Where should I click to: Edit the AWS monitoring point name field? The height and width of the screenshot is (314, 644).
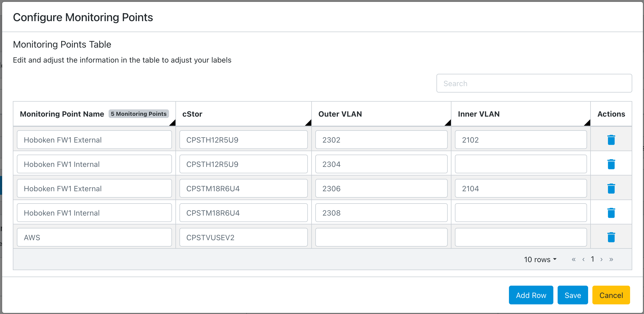(x=94, y=237)
